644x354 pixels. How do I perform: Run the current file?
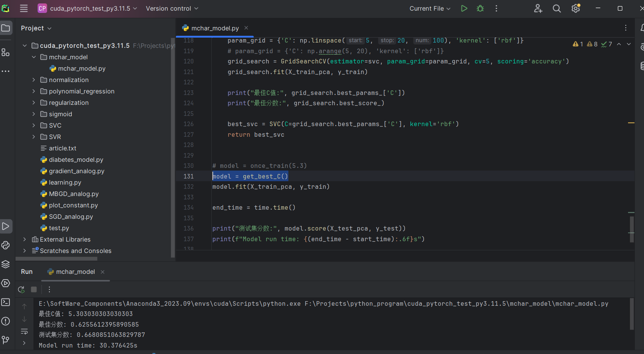pos(464,8)
